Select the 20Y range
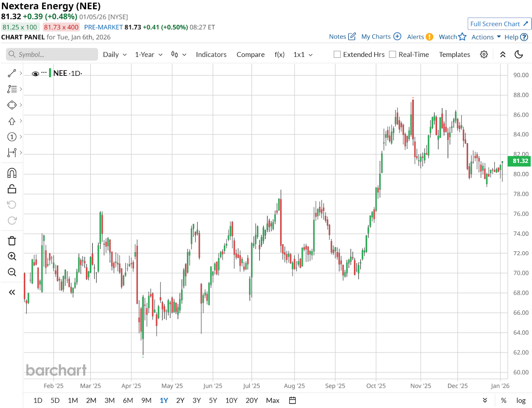Image resolution: width=532 pixels, height=408 pixels. pyautogui.click(x=252, y=400)
